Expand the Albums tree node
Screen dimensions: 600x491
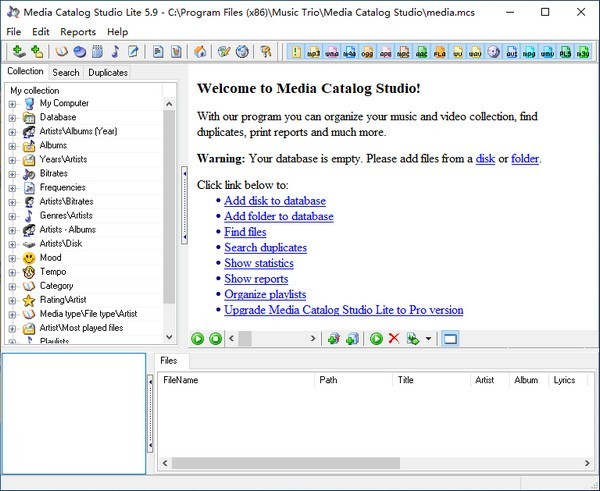[12, 146]
